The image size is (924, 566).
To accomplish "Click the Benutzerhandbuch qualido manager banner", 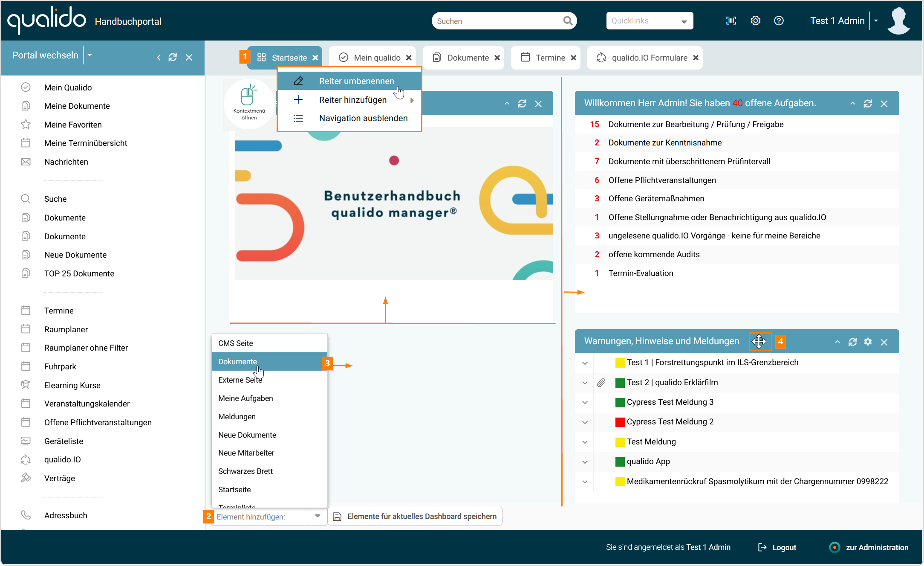I will coord(394,203).
